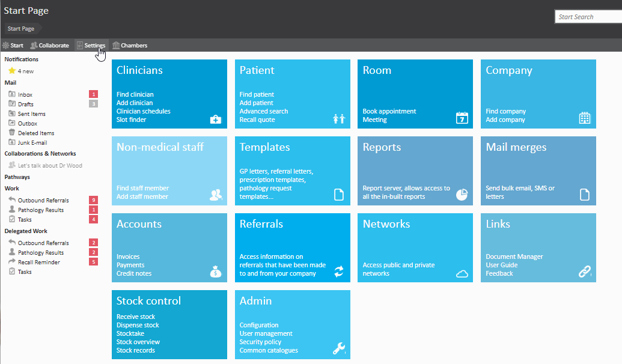Open Common catalogues link
This screenshot has height=364, width=622.
[x=269, y=350]
